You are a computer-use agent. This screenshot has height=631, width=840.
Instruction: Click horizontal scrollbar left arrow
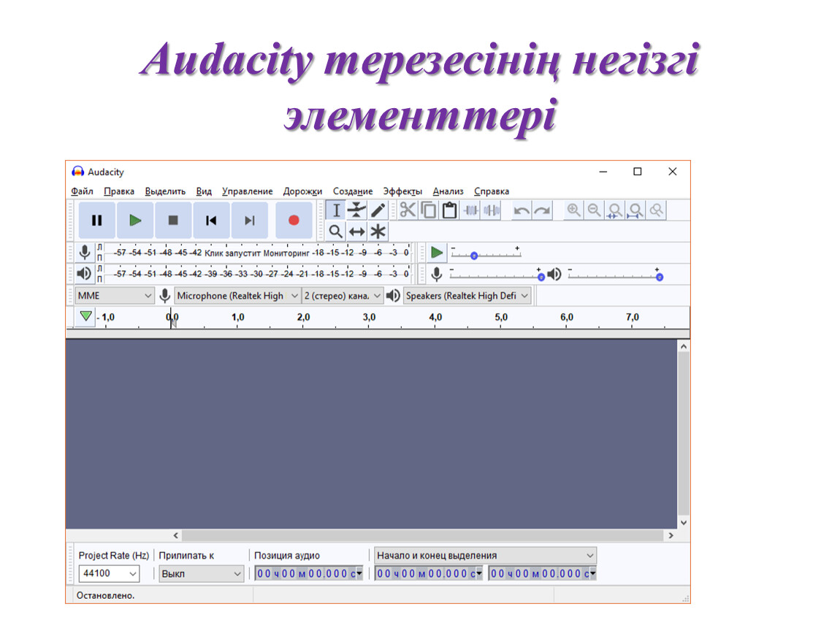176,535
